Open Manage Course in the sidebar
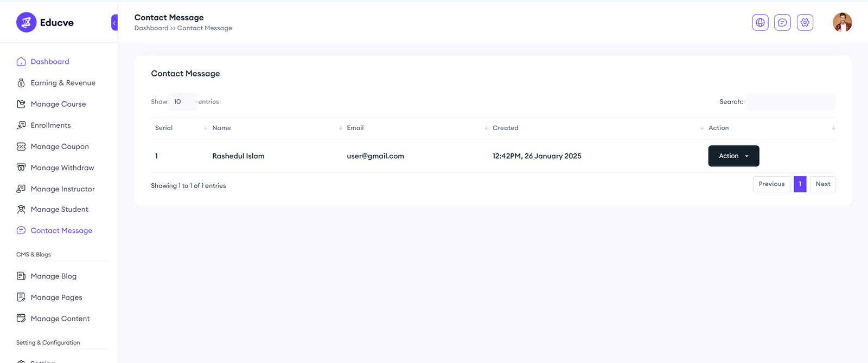Image resolution: width=868 pixels, height=363 pixels. coord(58,104)
